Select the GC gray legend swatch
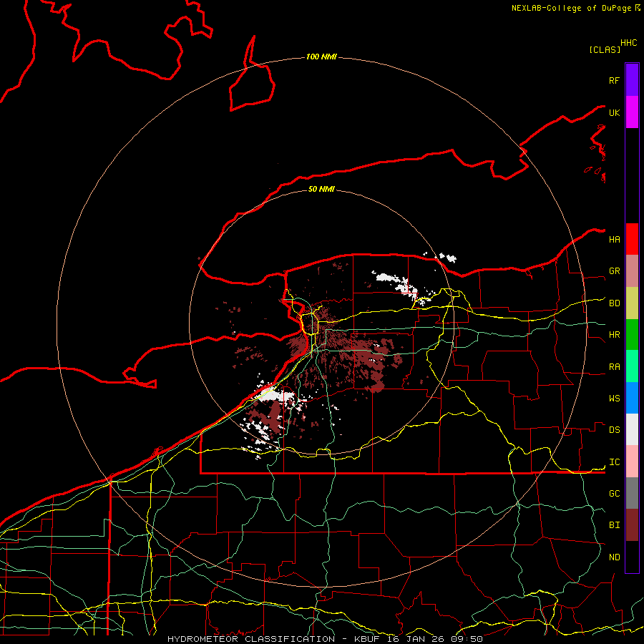Viewport: 644px width, 644px height. point(632,493)
